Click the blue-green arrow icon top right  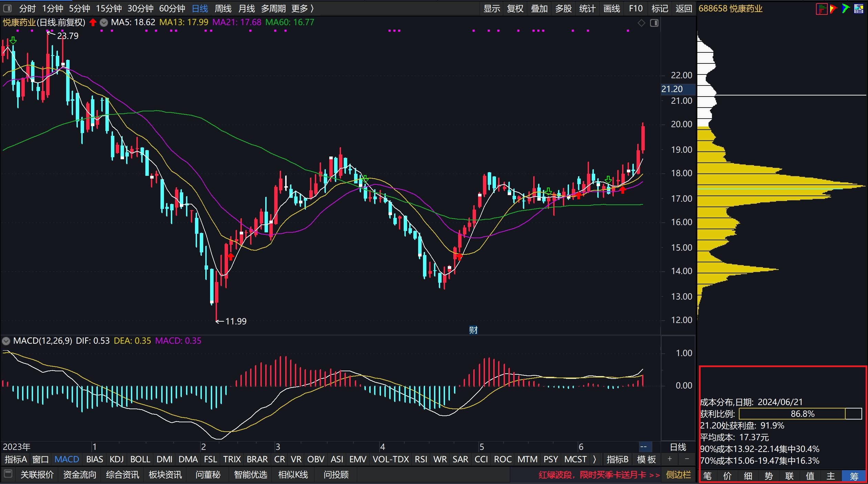tap(846, 9)
